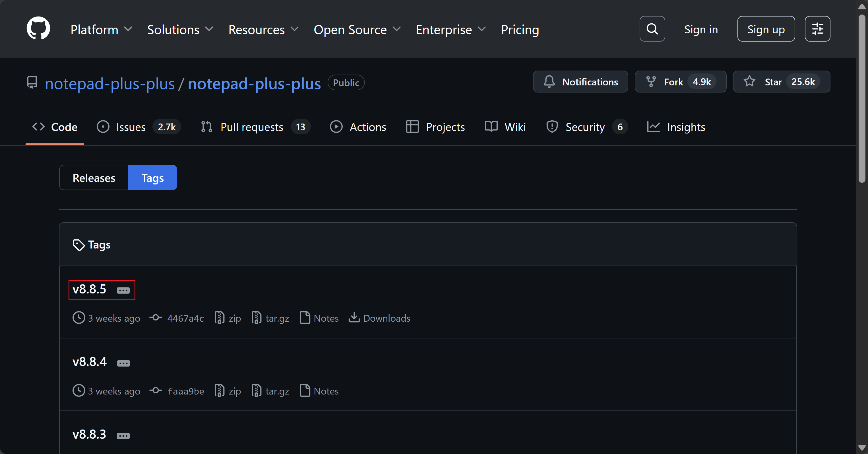Viewport: 868px width, 454px height.
Task: Switch to the Projects tab
Action: tap(435, 127)
